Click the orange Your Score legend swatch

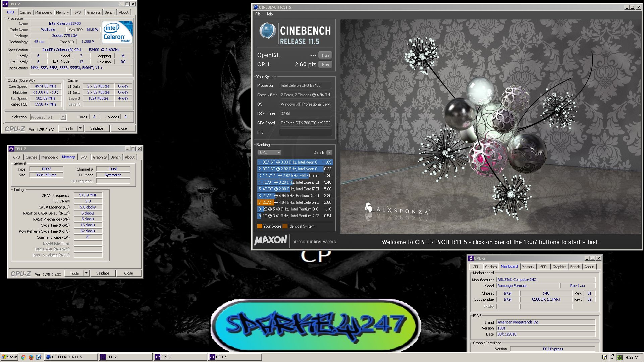260,226
